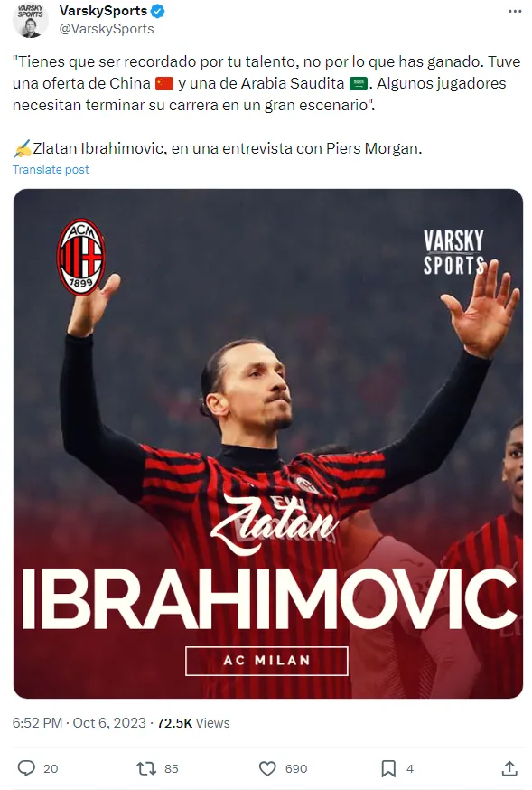Like the post with the heart icon
This screenshot has width=532, height=790.
coord(267,768)
